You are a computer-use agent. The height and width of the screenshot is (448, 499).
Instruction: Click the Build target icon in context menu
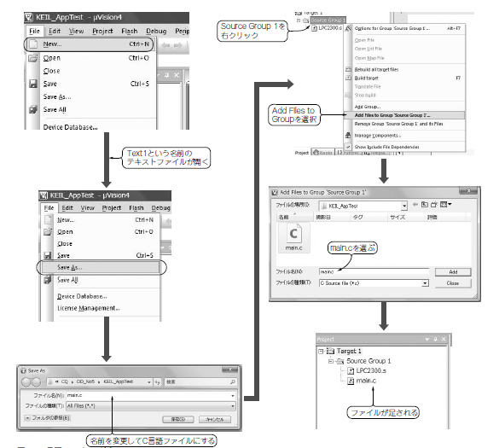tap(349, 78)
